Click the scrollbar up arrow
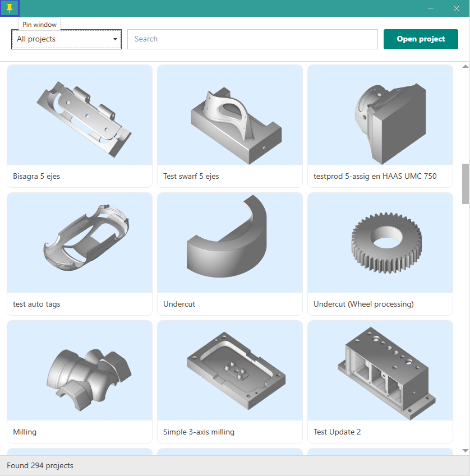The width and height of the screenshot is (470, 476). coord(465,67)
